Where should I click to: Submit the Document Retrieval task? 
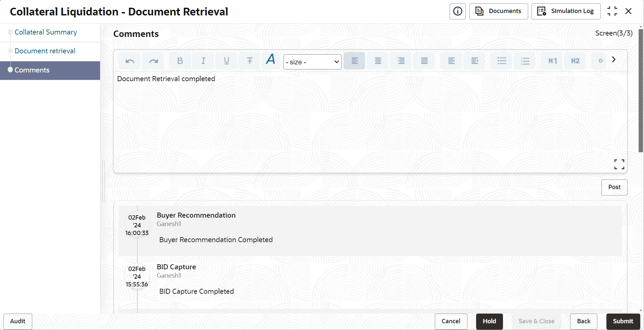(x=623, y=321)
